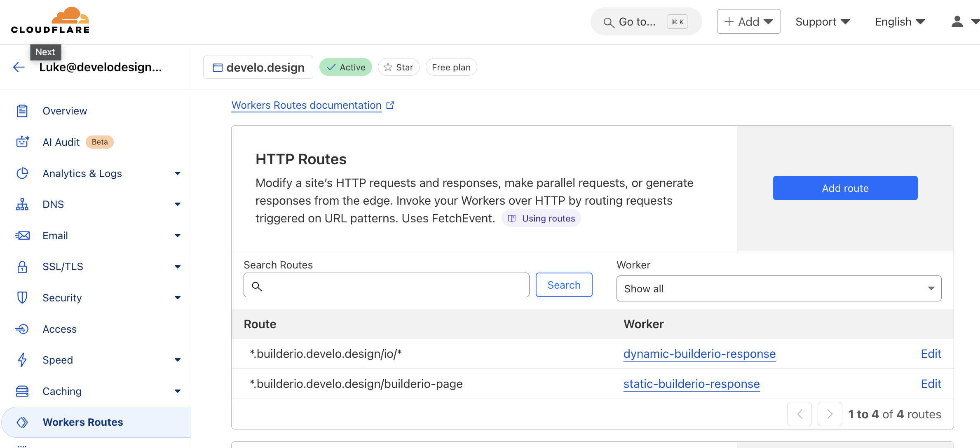980x448 pixels.
Task: Expand the Security sidebar section
Action: pyautogui.click(x=177, y=298)
